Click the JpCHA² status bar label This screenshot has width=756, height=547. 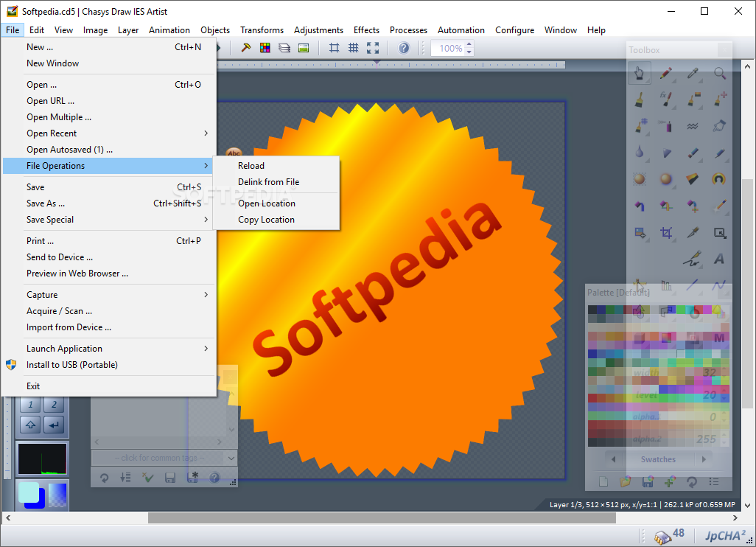725,536
